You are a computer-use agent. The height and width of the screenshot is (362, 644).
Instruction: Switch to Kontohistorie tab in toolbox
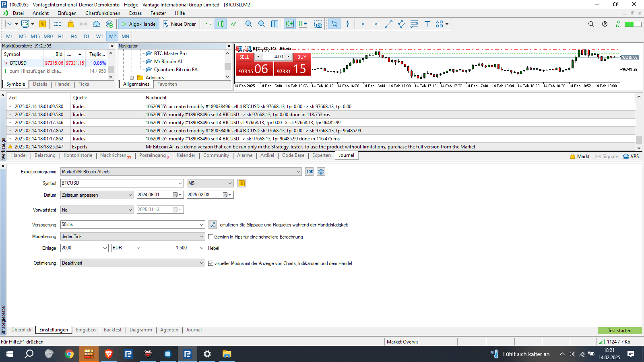point(78,156)
